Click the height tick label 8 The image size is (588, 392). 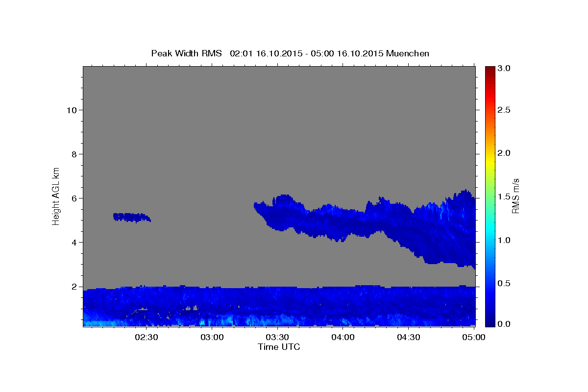pyautogui.click(x=73, y=154)
